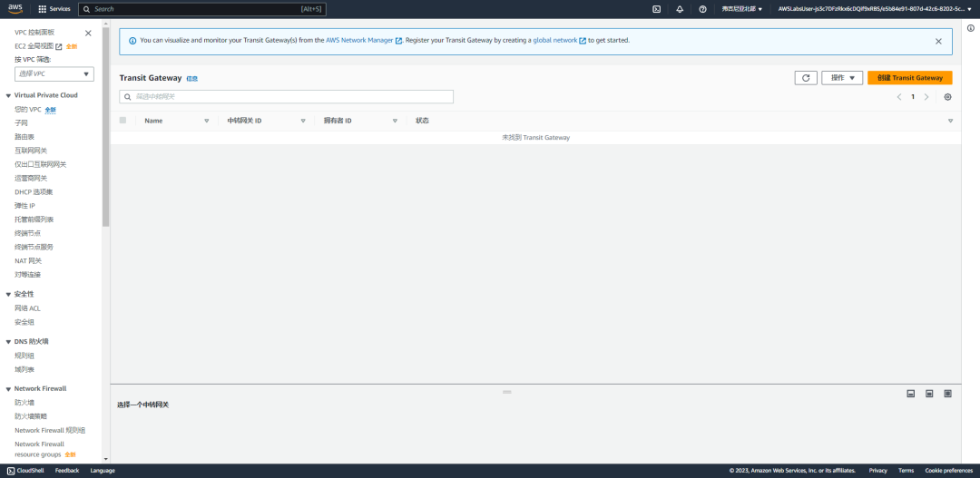Collapse the Virtual Private Cloud section
Screen dimensions: 980x478
coord(9,95)
